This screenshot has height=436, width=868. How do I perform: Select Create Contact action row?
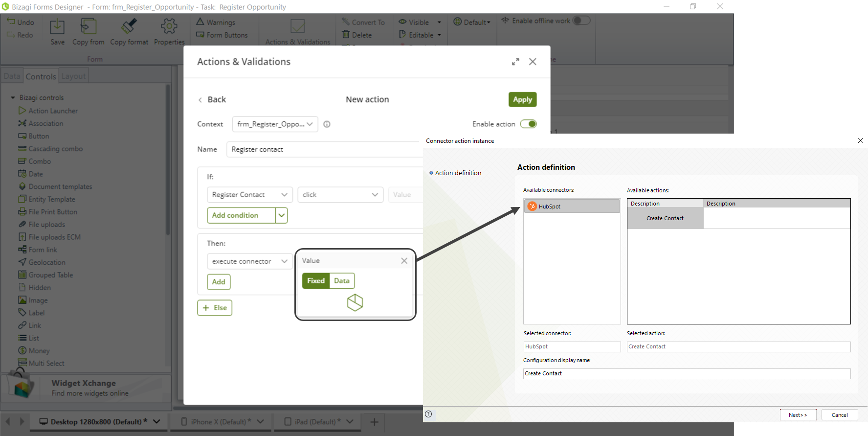coord(738,218)
